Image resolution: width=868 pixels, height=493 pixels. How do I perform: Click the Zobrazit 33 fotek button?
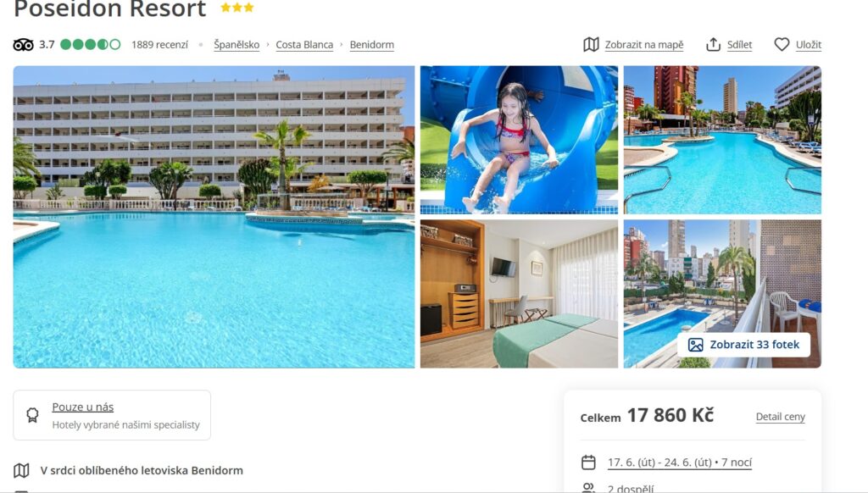tap(743, 345)
